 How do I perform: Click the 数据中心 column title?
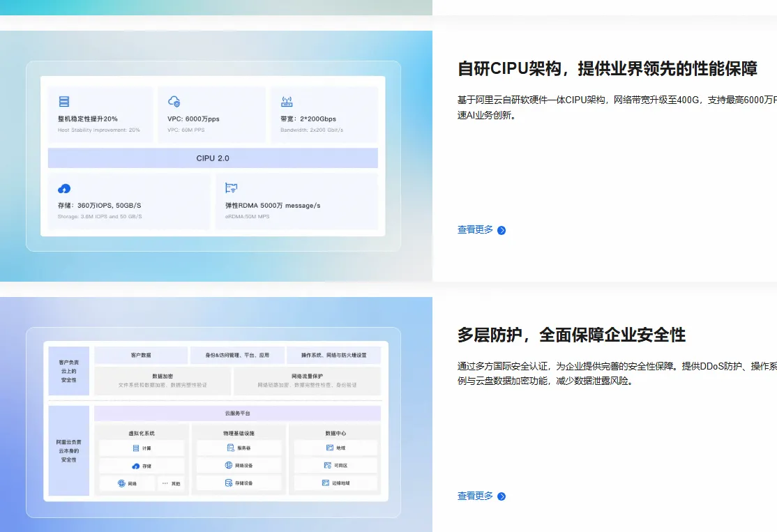[x=335, y=434]
